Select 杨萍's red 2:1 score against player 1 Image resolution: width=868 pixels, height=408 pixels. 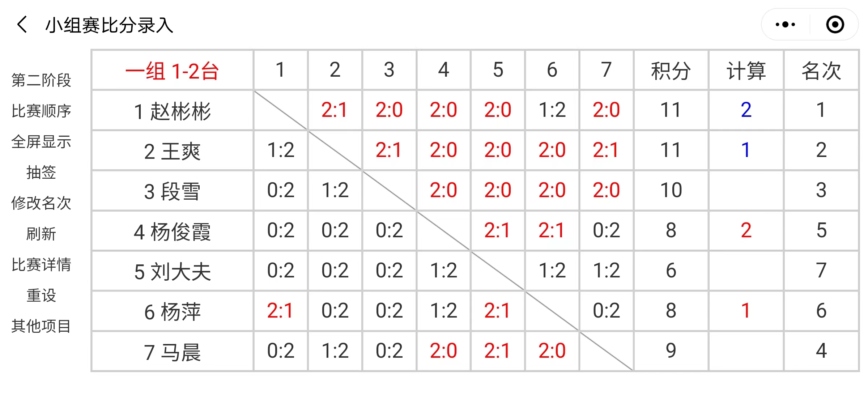pyautogui.click(x=281, y=311)
